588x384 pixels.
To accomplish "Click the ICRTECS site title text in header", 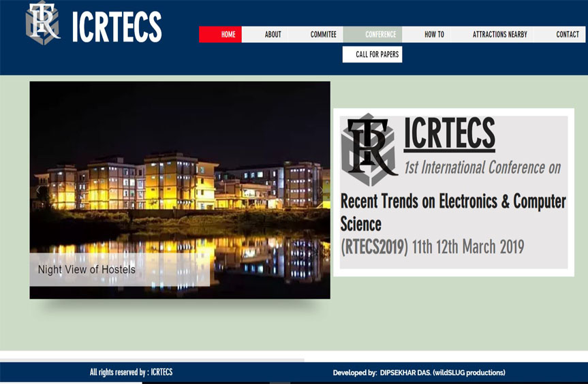I will [117, 27].
